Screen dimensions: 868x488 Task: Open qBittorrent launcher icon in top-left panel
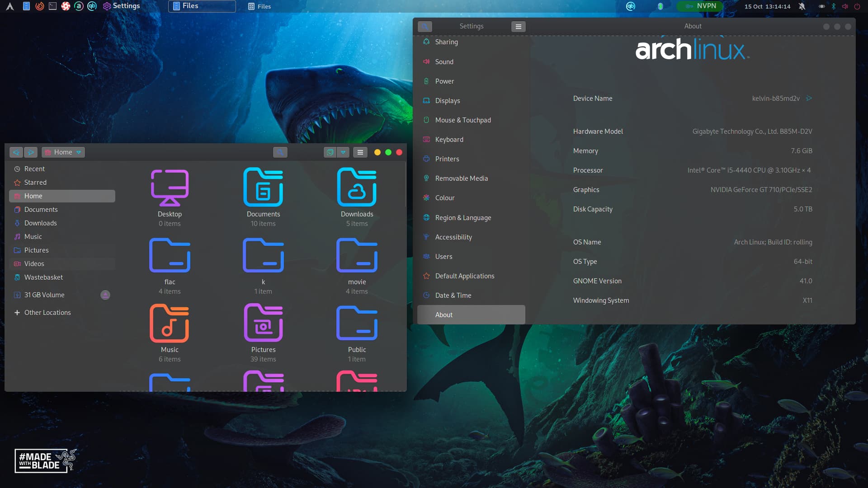(x=92, y=6)
